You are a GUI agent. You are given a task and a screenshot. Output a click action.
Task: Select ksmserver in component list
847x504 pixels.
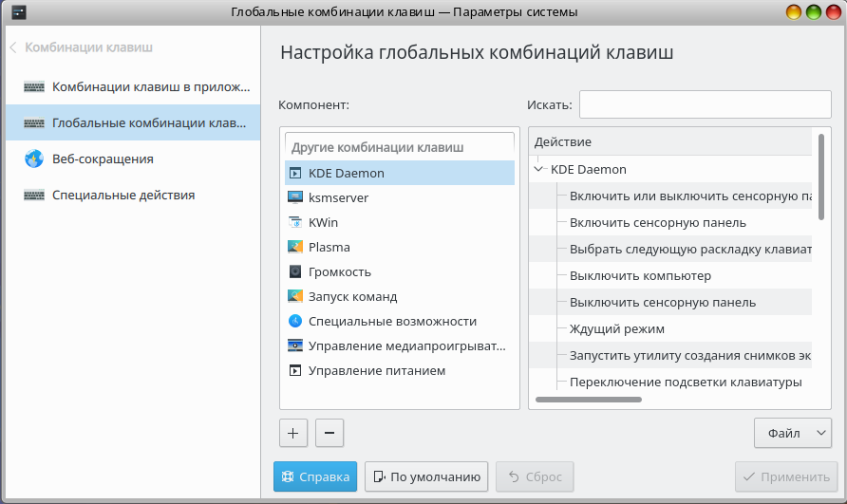pos(400,197)
